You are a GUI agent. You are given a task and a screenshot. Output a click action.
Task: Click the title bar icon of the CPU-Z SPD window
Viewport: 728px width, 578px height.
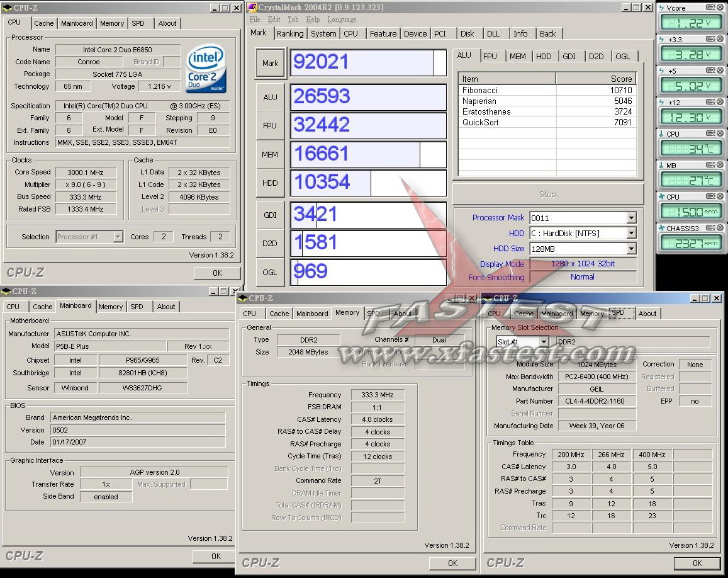(488, 298)
